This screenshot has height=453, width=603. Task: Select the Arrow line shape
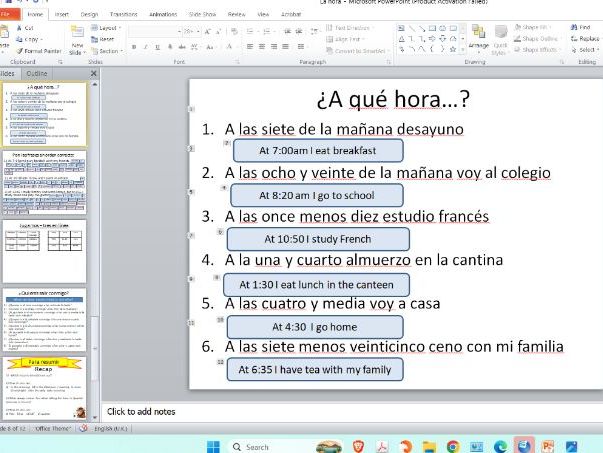pyautogui.click(x=422, y=28)
